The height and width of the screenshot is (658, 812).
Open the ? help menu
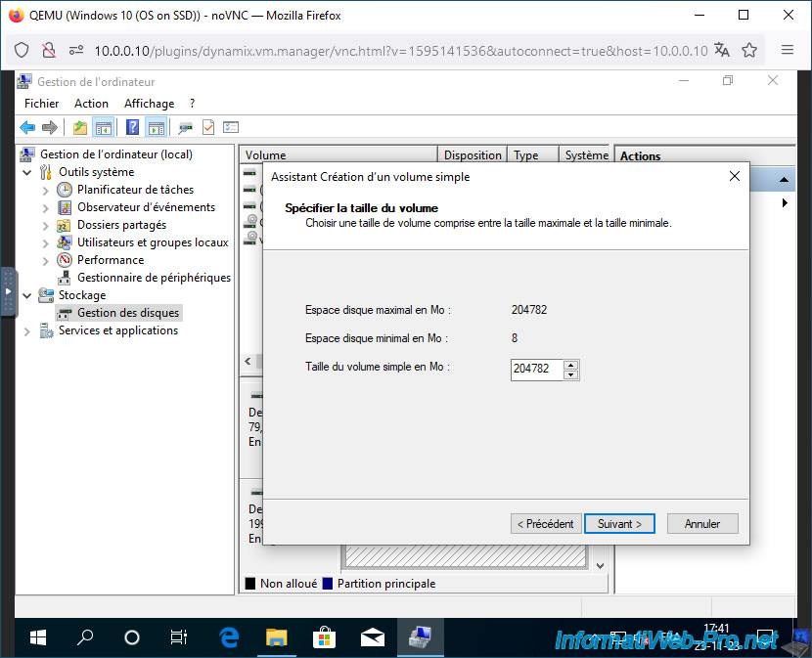[192, 104]
